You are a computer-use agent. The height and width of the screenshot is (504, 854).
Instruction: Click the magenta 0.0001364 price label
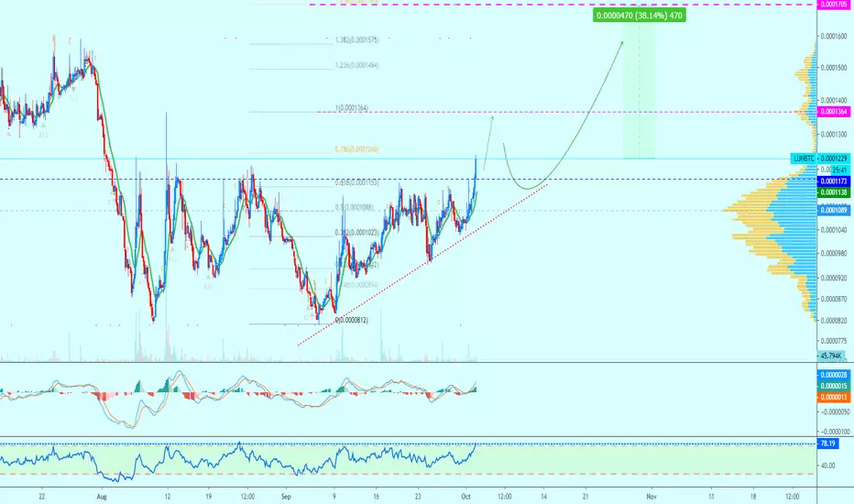[x=833, y=112]
